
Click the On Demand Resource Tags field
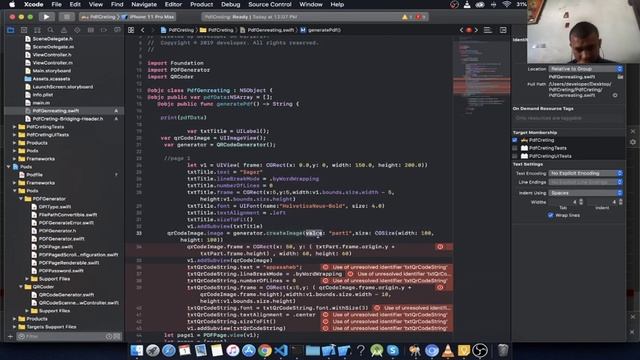point(568,118)
